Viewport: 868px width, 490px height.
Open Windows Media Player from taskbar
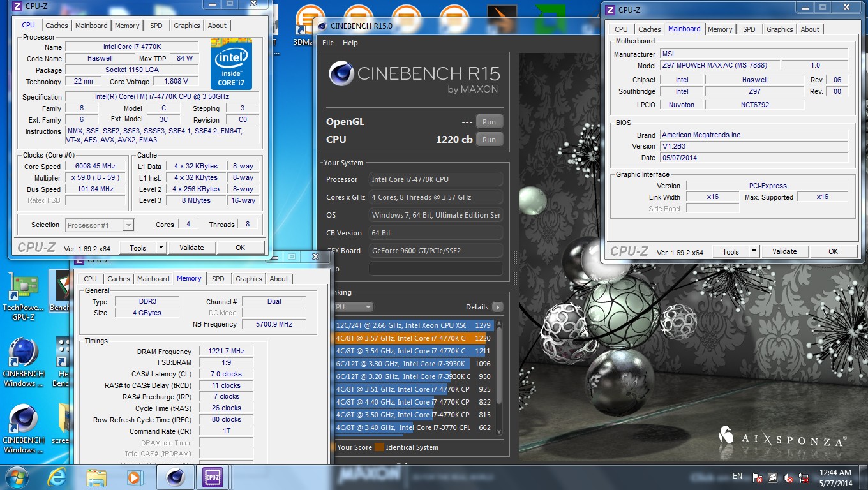tap(134, 477)
